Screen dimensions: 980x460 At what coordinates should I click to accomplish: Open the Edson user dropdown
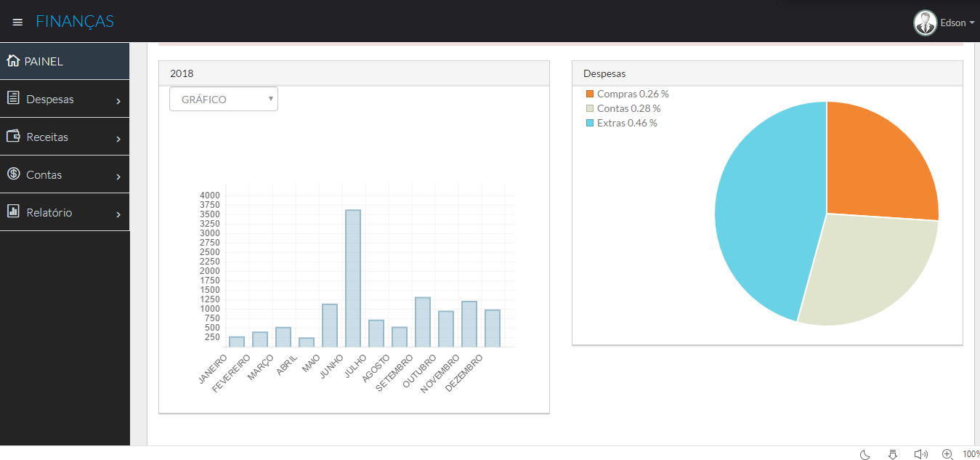click(957, 23)
